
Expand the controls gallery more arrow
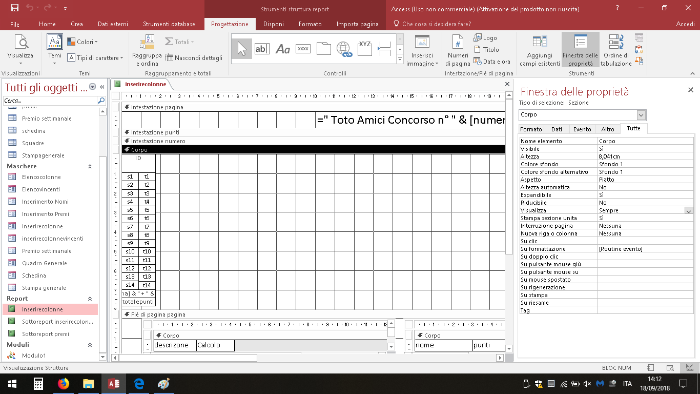(x=400, y=59)
